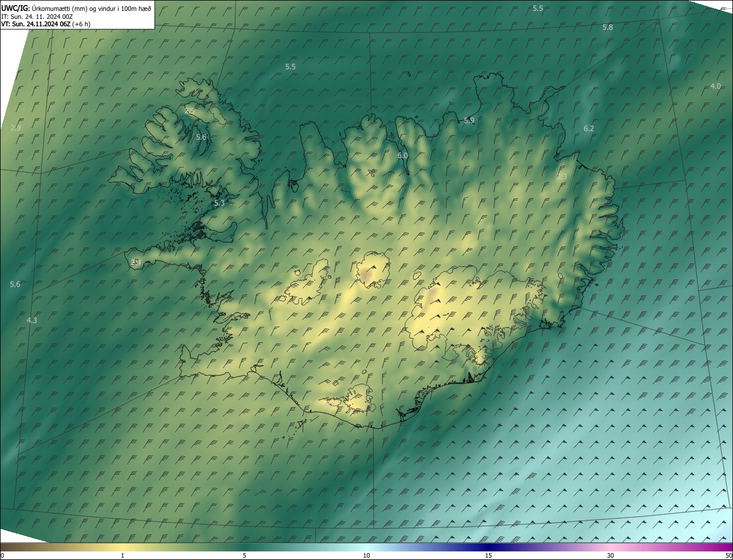Click the 4.3 value label on the map
733x560 pixels.
click(x=32, y=321)
